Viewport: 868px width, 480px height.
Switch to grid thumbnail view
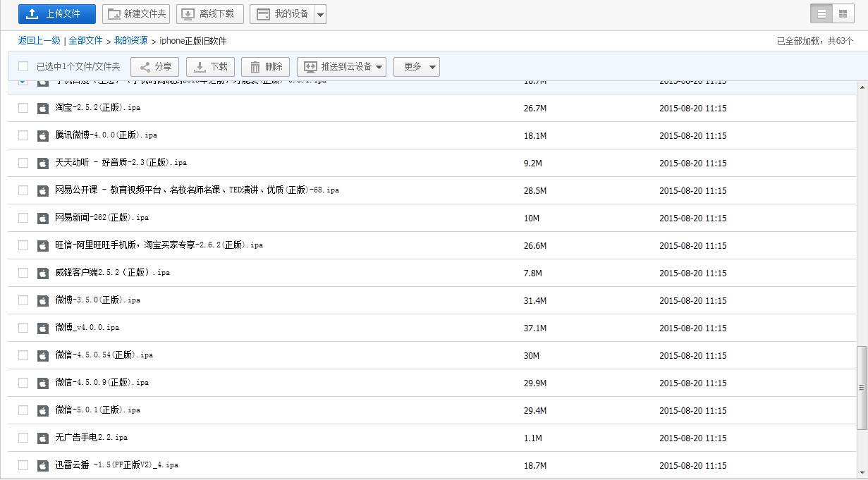pos(843,13)
